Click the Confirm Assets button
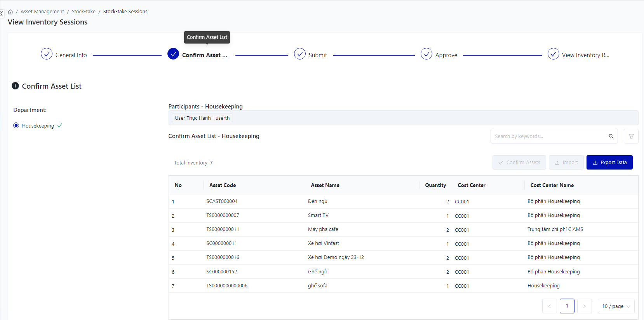644x320 pixels. 519,163
